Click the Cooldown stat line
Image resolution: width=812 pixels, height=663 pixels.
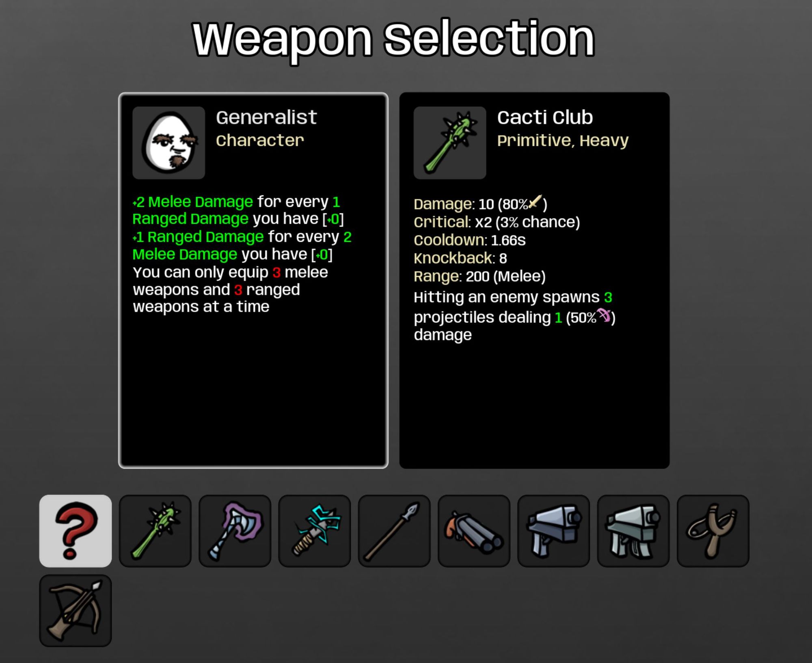[x=469, y=240]
